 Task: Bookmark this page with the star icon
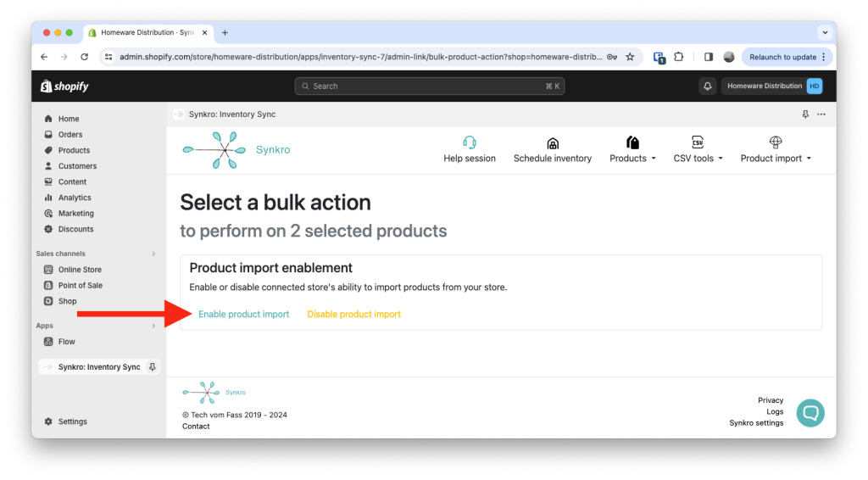pyautogui.click(x=630, y=57)
